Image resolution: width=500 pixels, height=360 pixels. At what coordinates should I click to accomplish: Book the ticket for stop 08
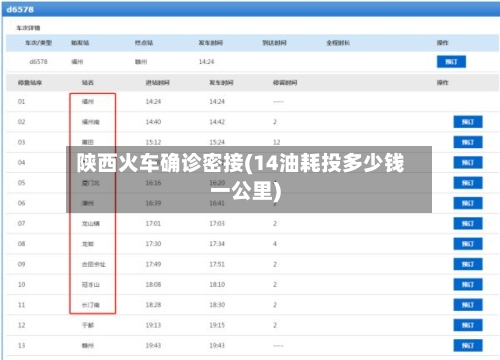pos(468,244)
